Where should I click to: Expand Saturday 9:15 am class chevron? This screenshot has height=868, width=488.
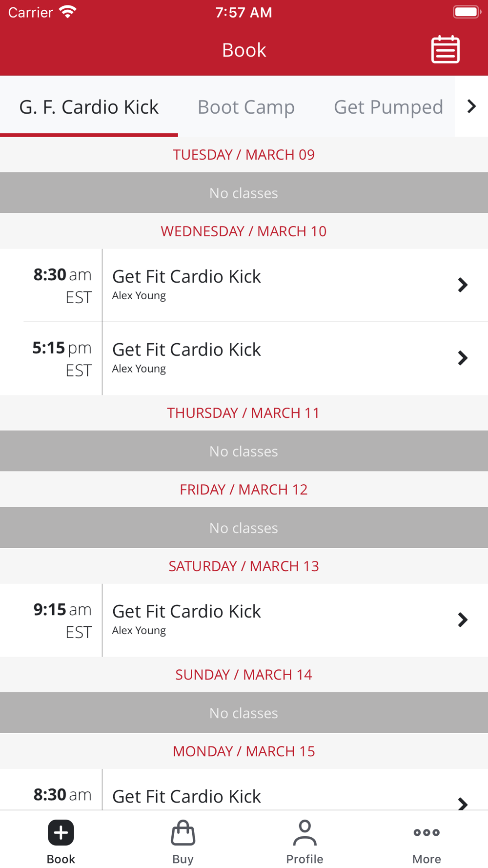463,620
